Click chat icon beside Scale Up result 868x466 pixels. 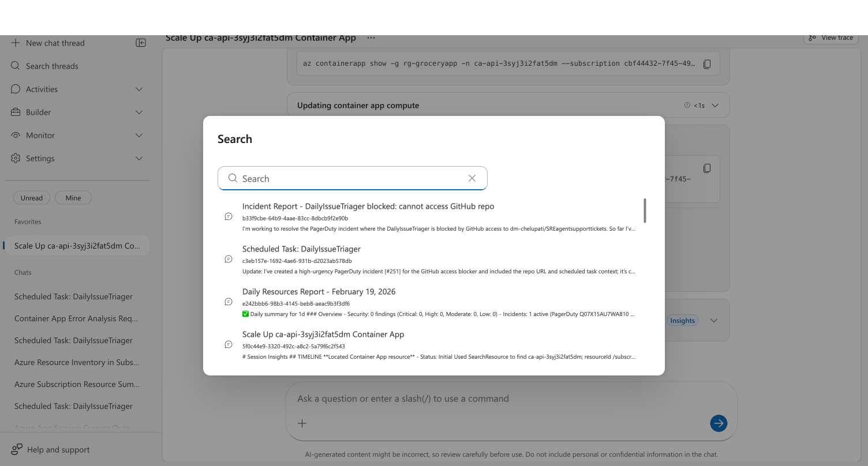pos(229,345)
